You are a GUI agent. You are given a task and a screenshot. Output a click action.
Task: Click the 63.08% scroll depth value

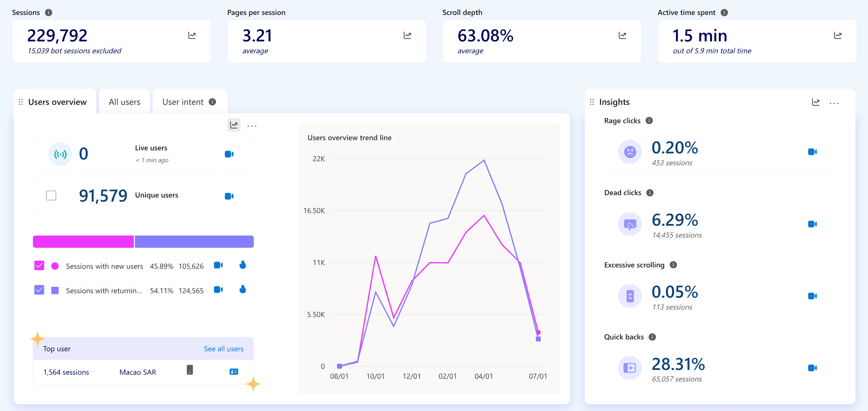point(485,36)
